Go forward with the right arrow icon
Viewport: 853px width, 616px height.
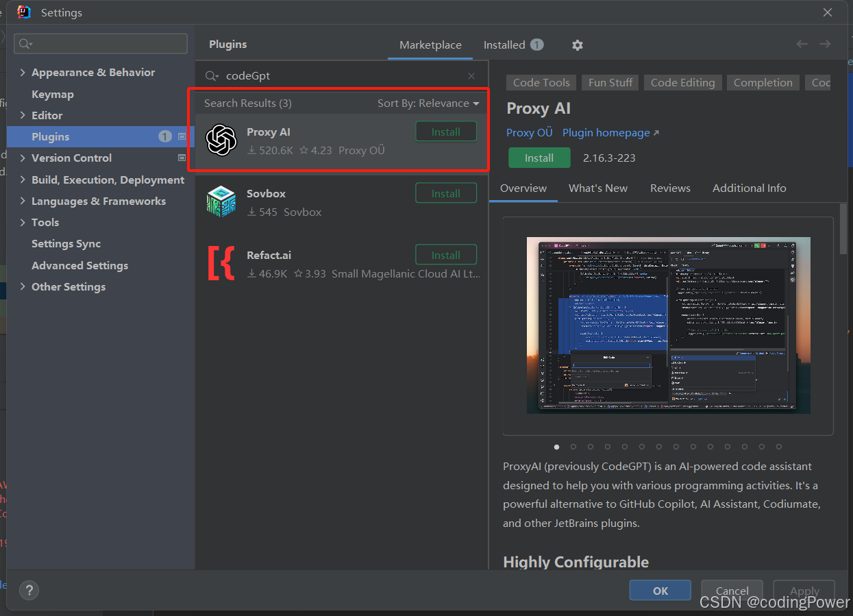click(x=825, y=44)
